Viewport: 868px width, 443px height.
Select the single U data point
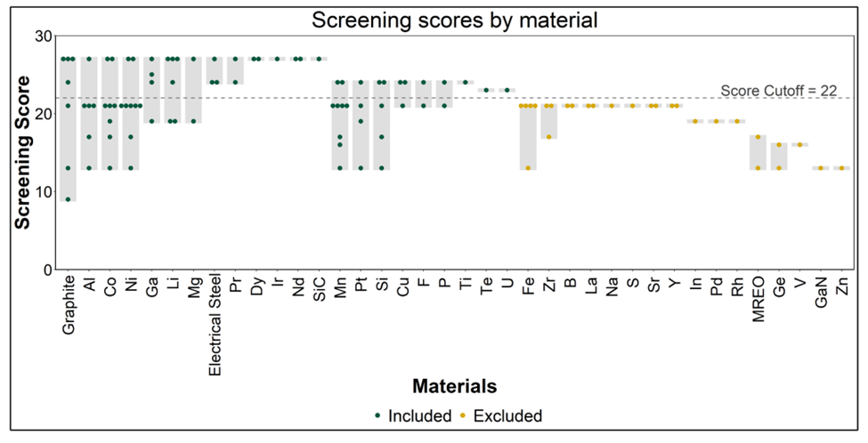507,90
